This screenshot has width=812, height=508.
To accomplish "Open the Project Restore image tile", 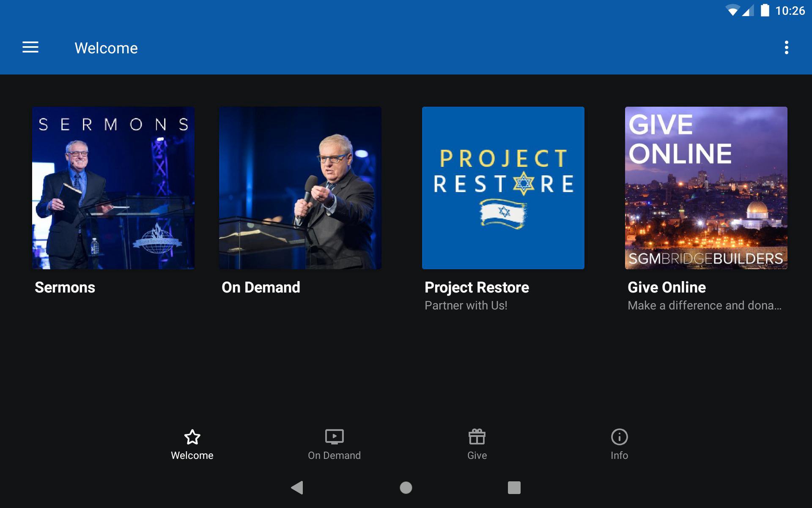I will 503,188.
